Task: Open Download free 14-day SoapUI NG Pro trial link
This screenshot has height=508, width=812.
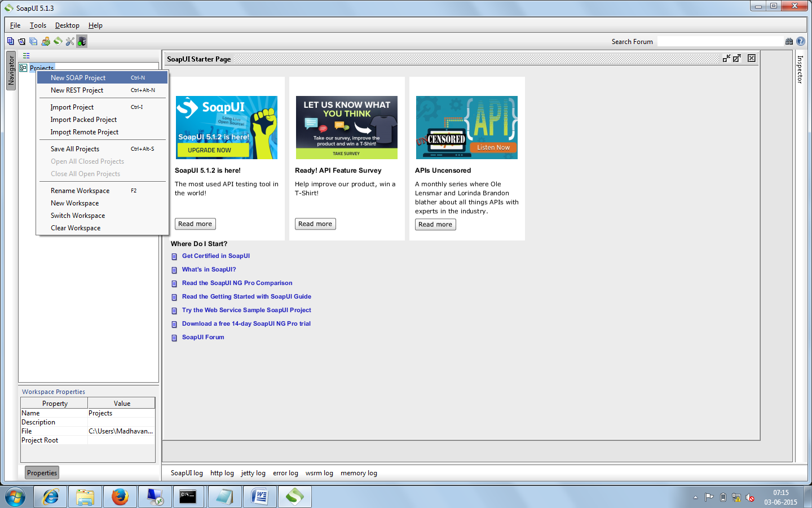Action: coord(246,324)
